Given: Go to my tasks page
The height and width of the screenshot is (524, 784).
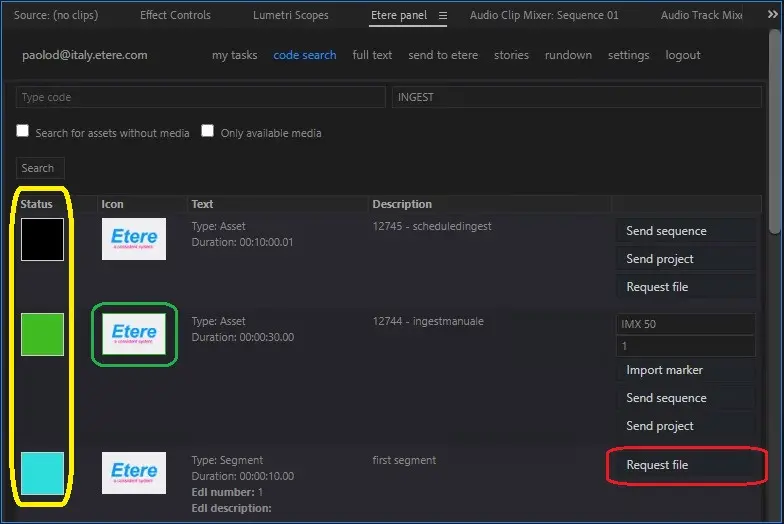Looking at the screenshot, I should (x=234, y=55).
